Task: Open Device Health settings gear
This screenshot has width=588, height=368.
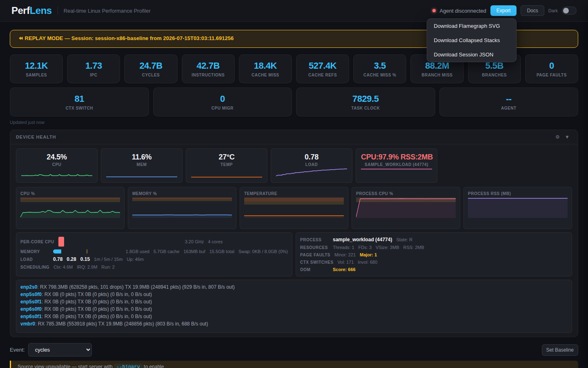Action: click(x=557, y=137)
